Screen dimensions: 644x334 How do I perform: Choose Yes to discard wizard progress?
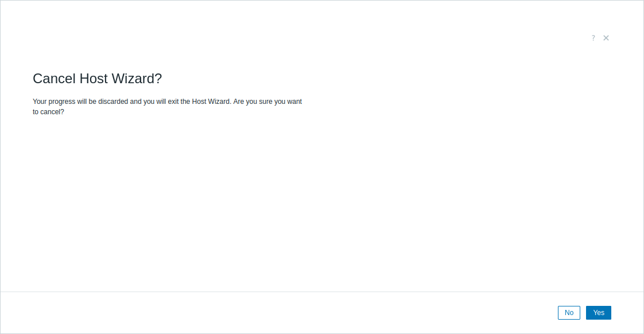(x=599, y=313)
